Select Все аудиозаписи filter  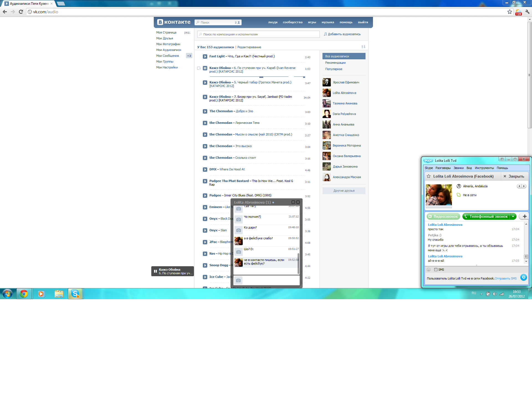pos(344,56)
